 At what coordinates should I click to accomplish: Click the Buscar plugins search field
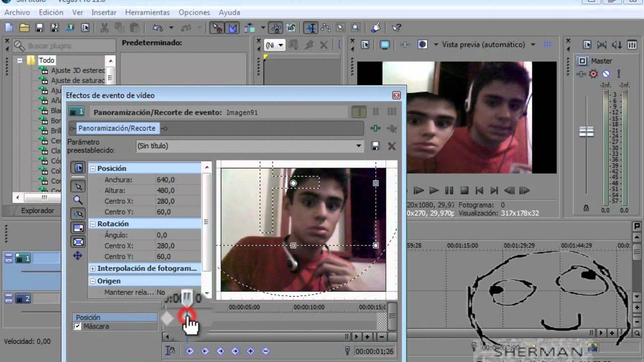tap(64, 46)
